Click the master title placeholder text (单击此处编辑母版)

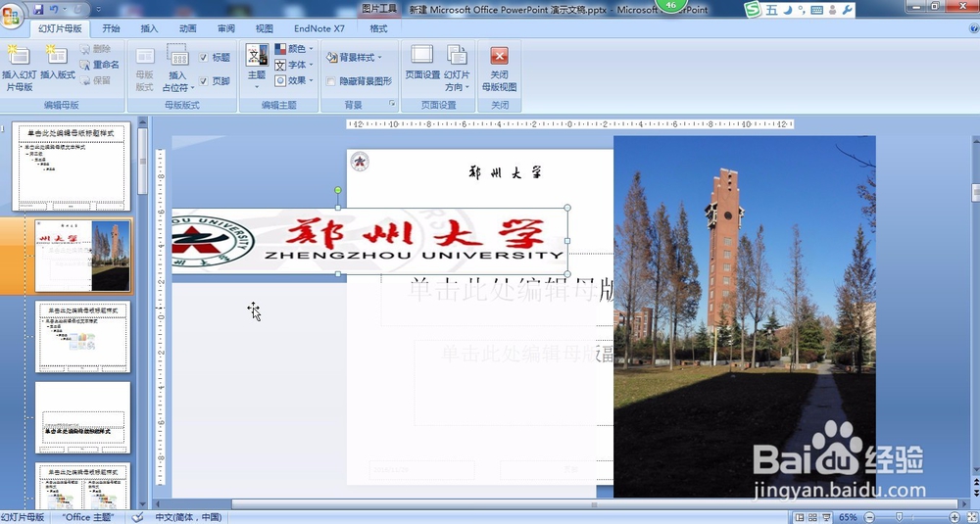[510, 290]
